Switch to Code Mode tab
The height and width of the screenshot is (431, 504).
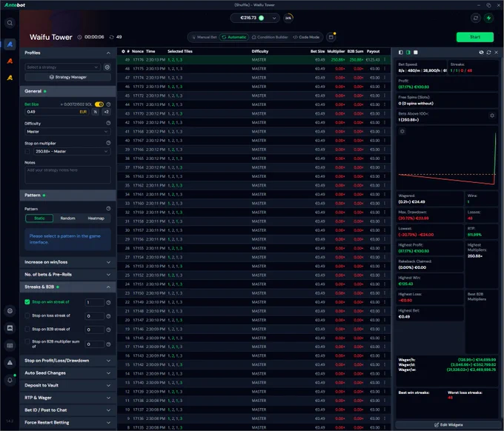click(x=306, y=37)
